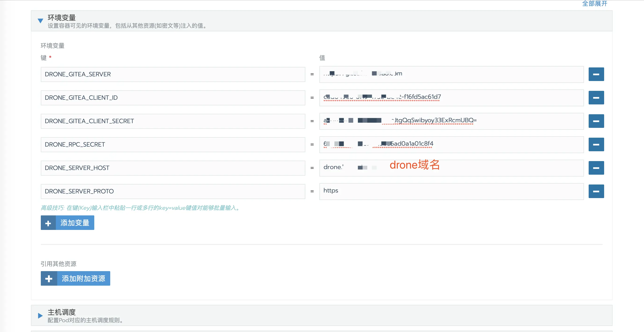Image resolution: width=644 pixels, height=332 pixels.
Task: Collapse the 环境变量 section triangle
Action: (40, 21)
